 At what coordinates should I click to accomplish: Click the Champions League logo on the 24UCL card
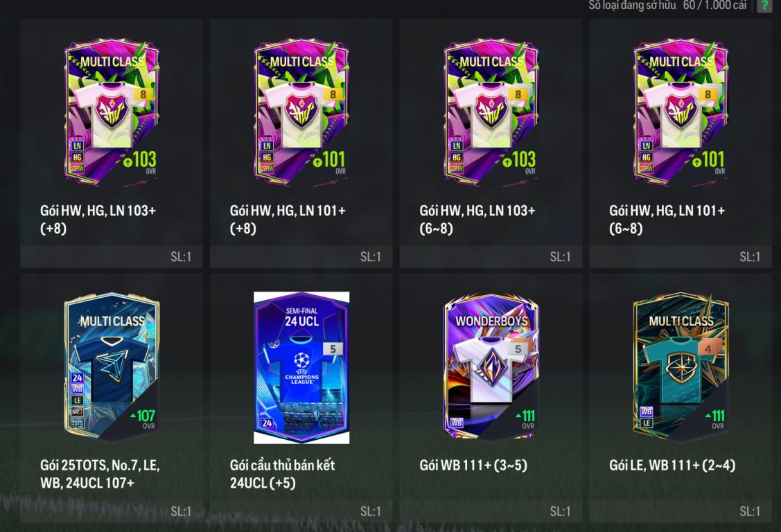coord(301,367)
